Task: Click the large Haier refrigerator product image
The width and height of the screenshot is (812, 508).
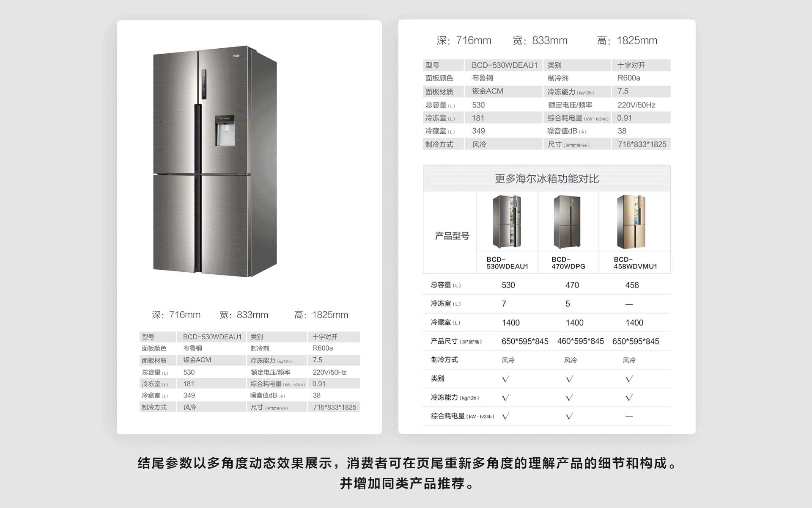Action: tap(215, 161)
